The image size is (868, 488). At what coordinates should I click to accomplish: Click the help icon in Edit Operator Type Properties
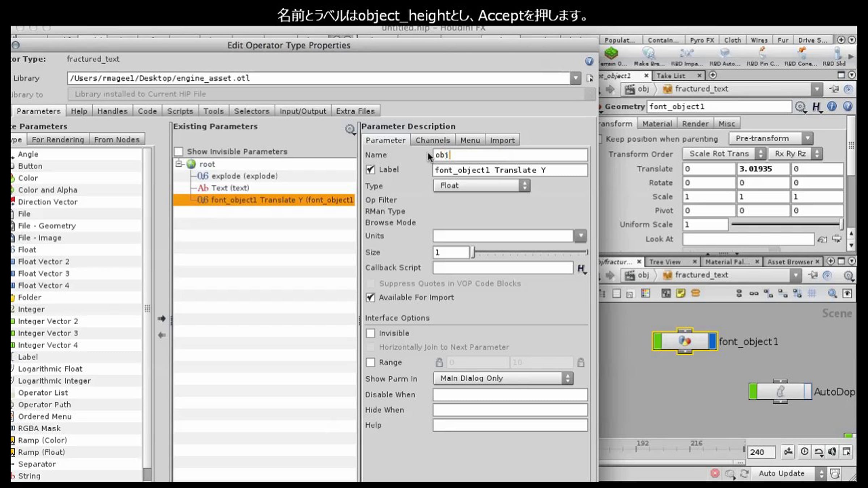coord(589,61)
